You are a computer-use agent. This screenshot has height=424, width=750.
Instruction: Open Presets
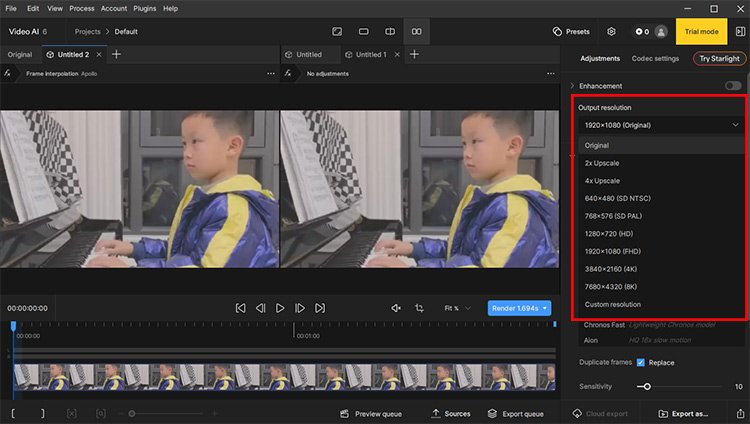(571, 32)
